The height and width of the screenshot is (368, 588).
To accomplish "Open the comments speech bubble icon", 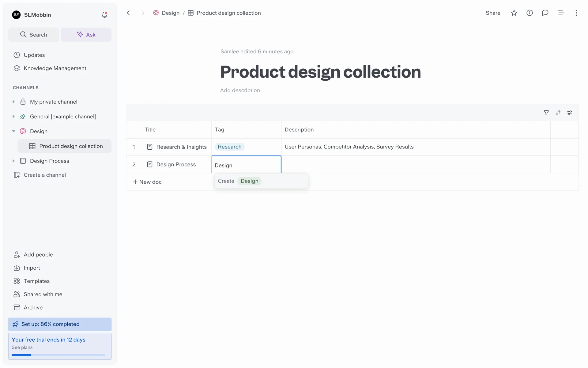I will tap(545, 13).
